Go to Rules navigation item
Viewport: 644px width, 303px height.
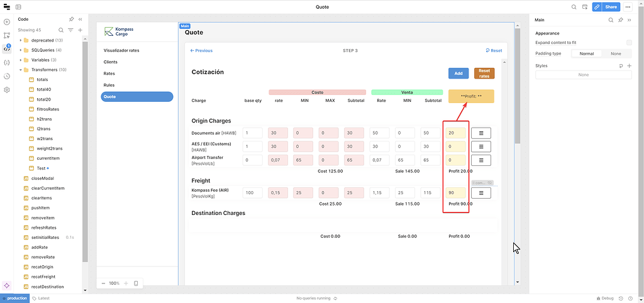pos(109,85)
